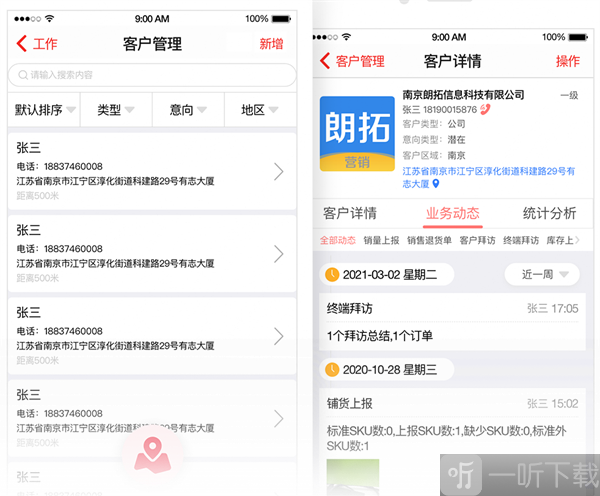Tap the 客户管理 screen title
The height and width of the screenshot is (496, 600).
pos(152,44)
